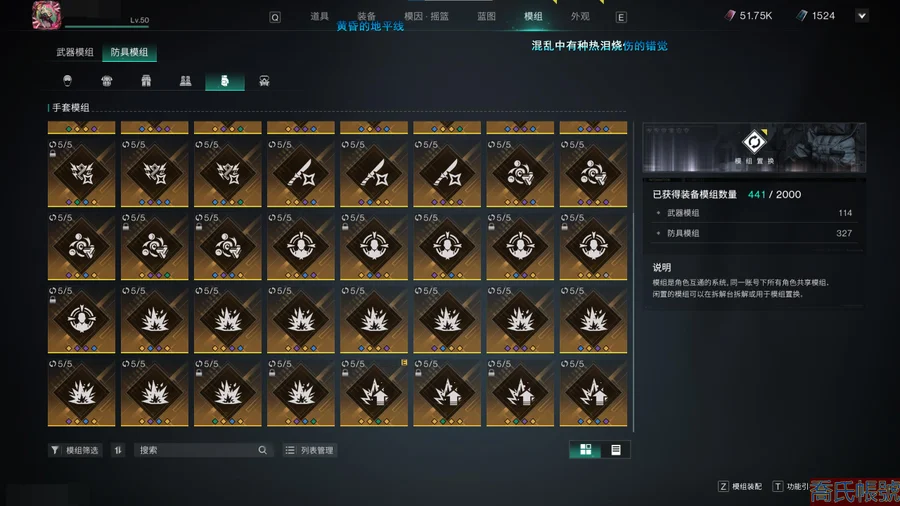Select the chest armor module category icon
Image resolution: width=900 pixels, height=506 pixels.
tap(107, 80)
